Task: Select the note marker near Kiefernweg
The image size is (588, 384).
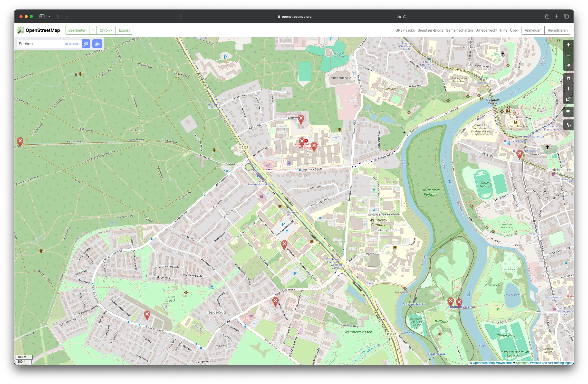Action: [x=301, y=119]
